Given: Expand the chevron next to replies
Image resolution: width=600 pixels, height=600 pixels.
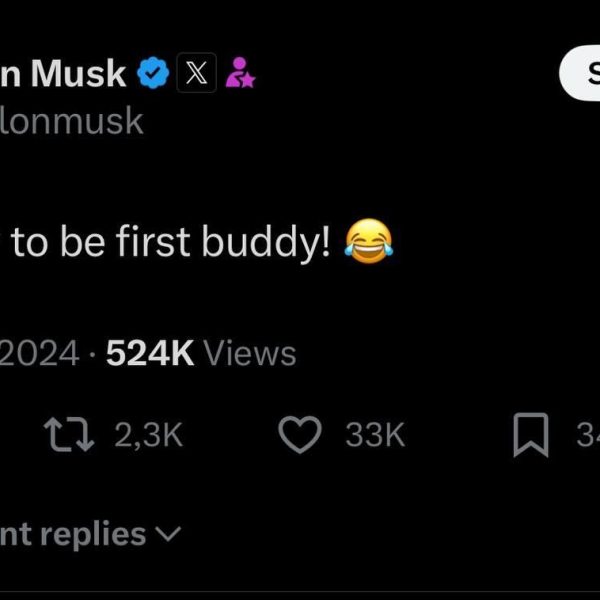Looking at the screenshot, I should tap(169, 535).
